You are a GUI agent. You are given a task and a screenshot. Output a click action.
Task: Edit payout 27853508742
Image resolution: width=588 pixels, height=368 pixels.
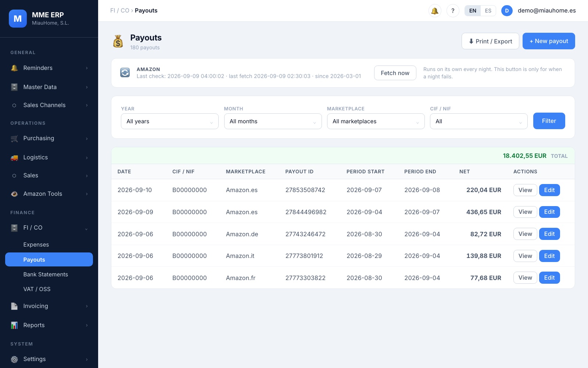point(549,190)
